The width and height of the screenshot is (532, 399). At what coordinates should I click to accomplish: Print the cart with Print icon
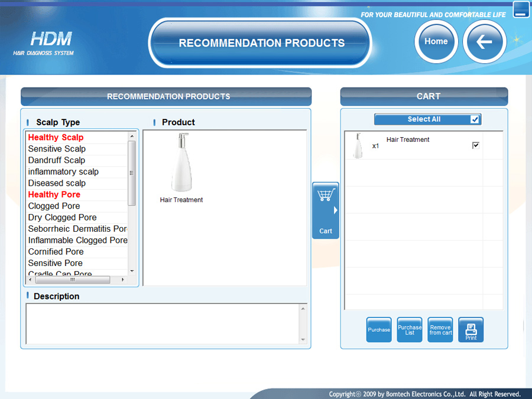pyautogui.click(x=471, y=330)
